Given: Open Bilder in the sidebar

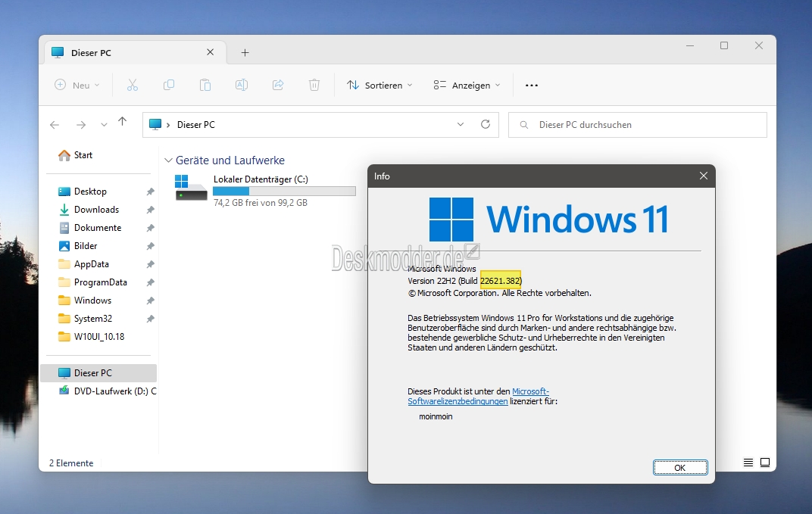Looking at the screenshot, I should 86,246.
